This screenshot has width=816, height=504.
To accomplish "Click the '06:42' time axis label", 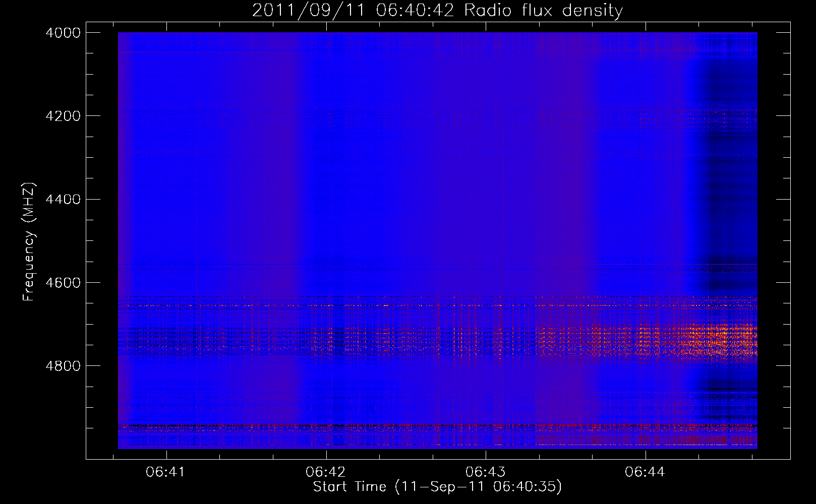I will [x=326, y=472].
